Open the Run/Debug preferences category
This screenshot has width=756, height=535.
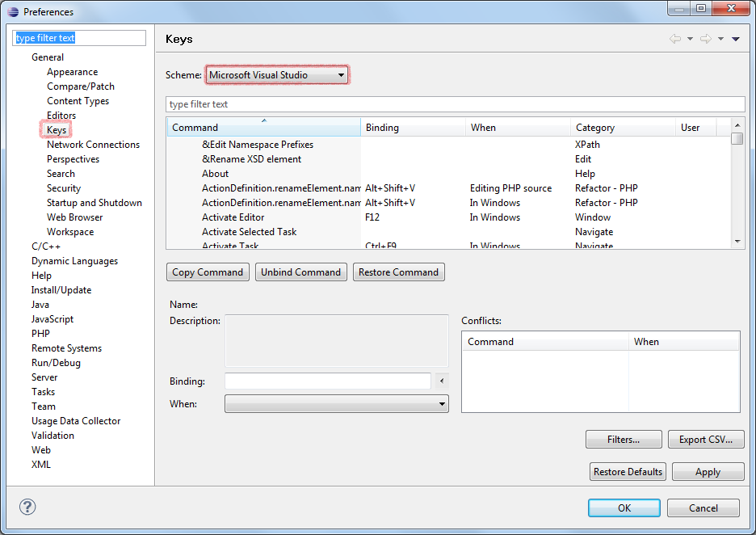(x=56, y=363)
